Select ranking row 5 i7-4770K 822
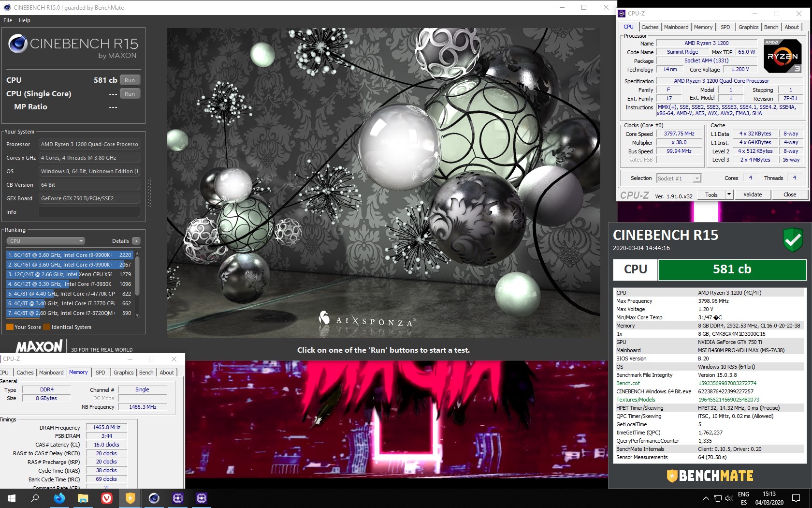The width and height of the screenshot is (812, 508). tap(70, 294)
